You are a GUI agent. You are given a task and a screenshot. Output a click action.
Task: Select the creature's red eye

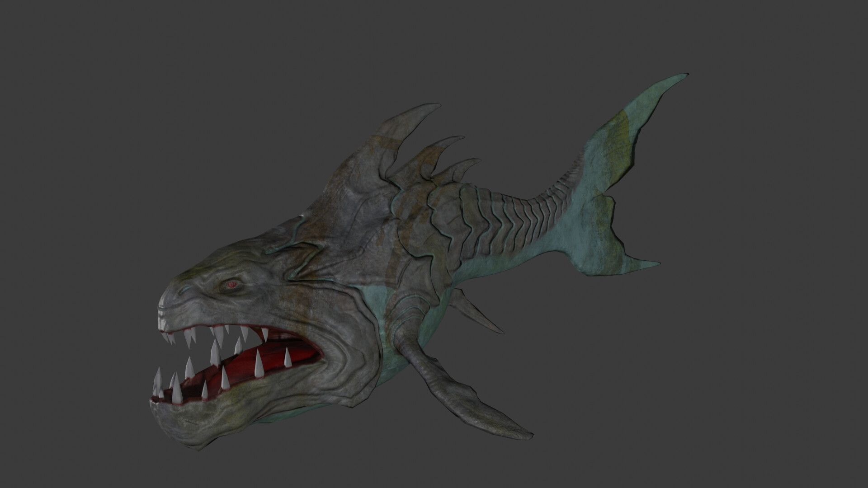tap(232, 283)
